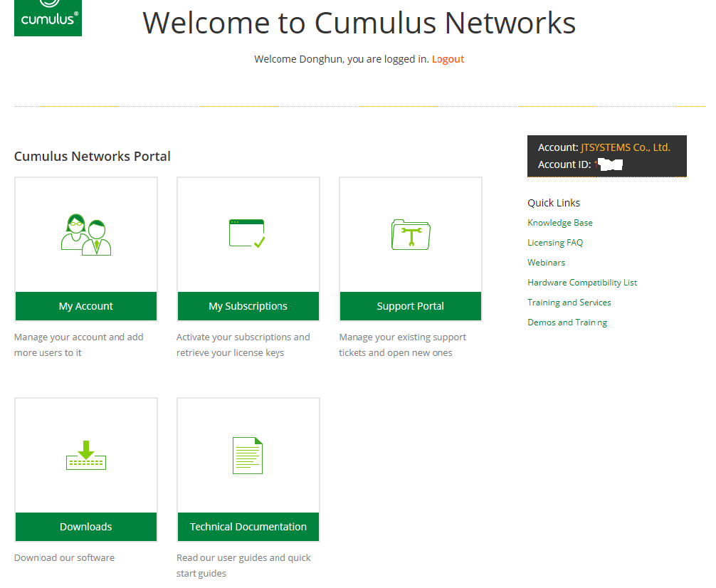Log out using the Logout link
The width and height of the screenshot is (716, 588).
pos(448,59)
